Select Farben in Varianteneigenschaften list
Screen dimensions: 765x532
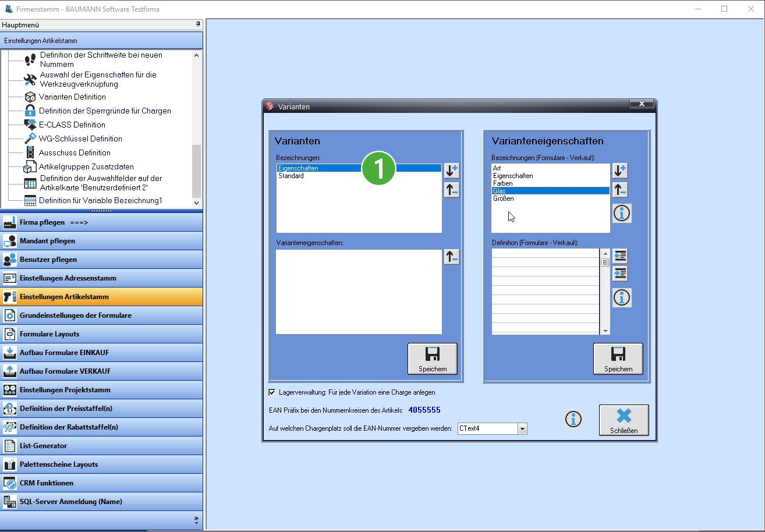coord(550,183)
